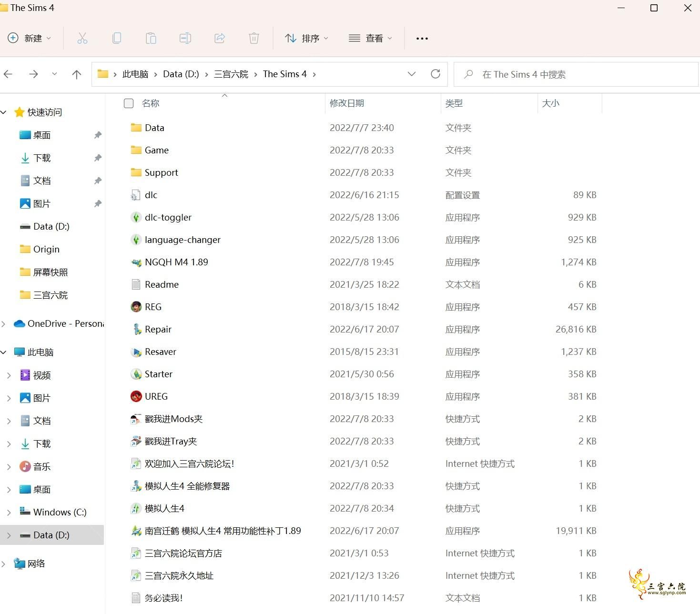700x614 pixels.
Task: Select the NGQH M4 1.89 application icon
Action: [x=136, y=262]
